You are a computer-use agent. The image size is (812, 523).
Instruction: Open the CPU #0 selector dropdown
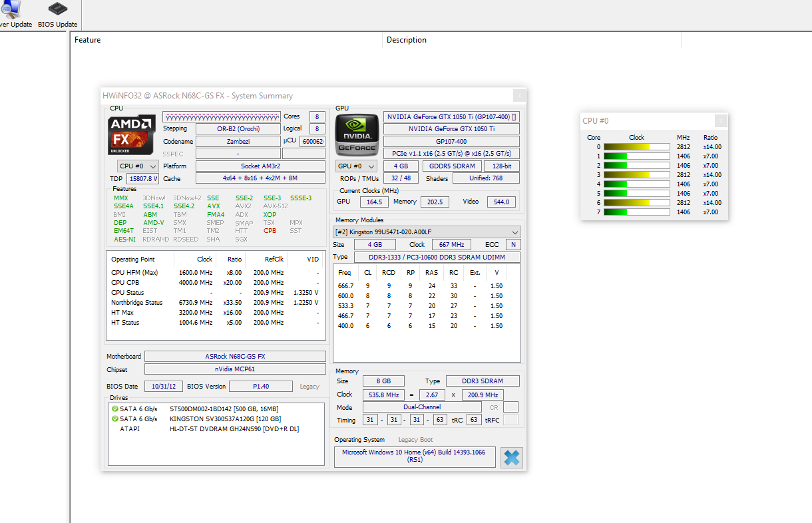(x=138, y=166)
